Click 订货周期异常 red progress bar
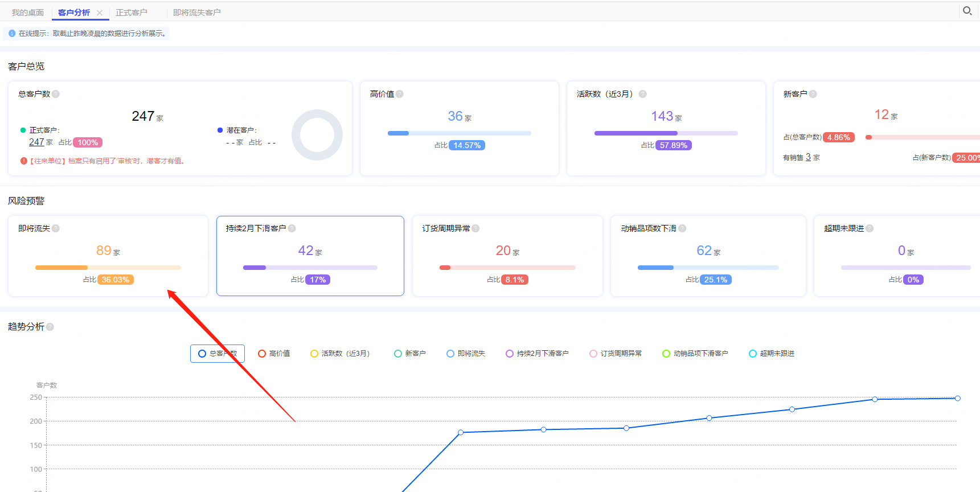 point(507,268)
